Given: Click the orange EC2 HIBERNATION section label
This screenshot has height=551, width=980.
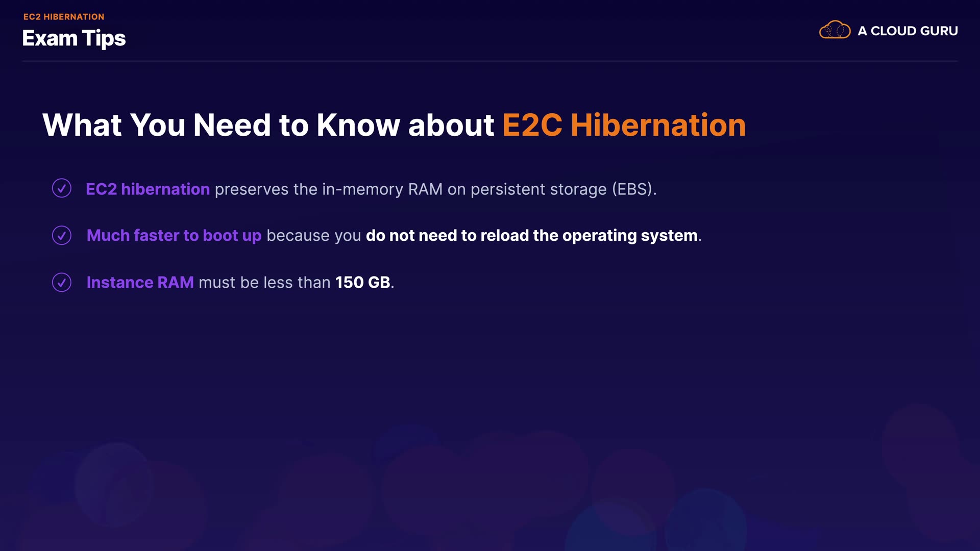Looking at the screenshot, I should tap(64, 17).
